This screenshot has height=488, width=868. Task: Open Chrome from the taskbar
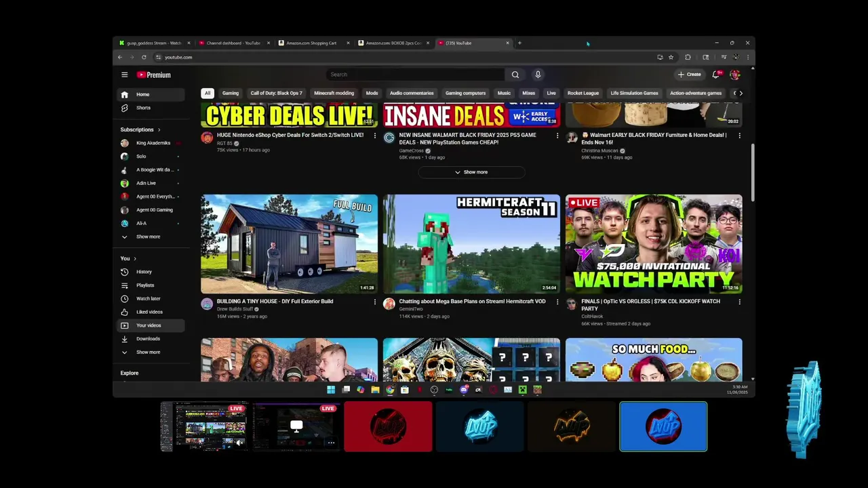(390, 390)
